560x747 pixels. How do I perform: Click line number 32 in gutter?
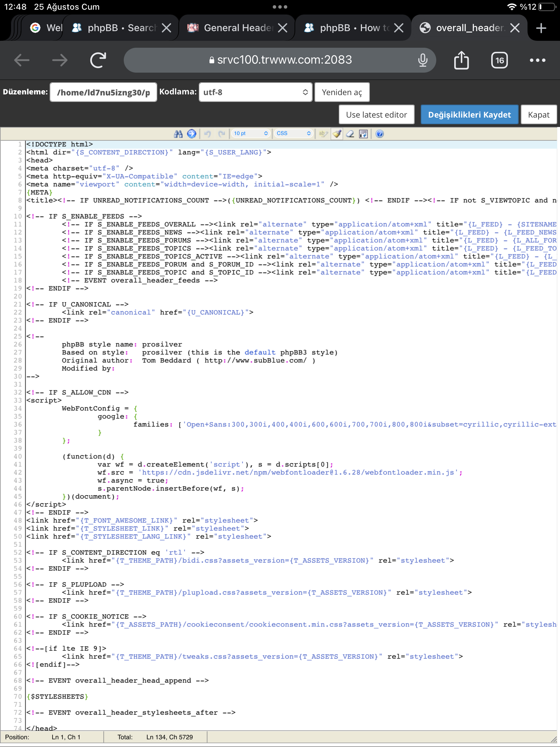point(18,393)
